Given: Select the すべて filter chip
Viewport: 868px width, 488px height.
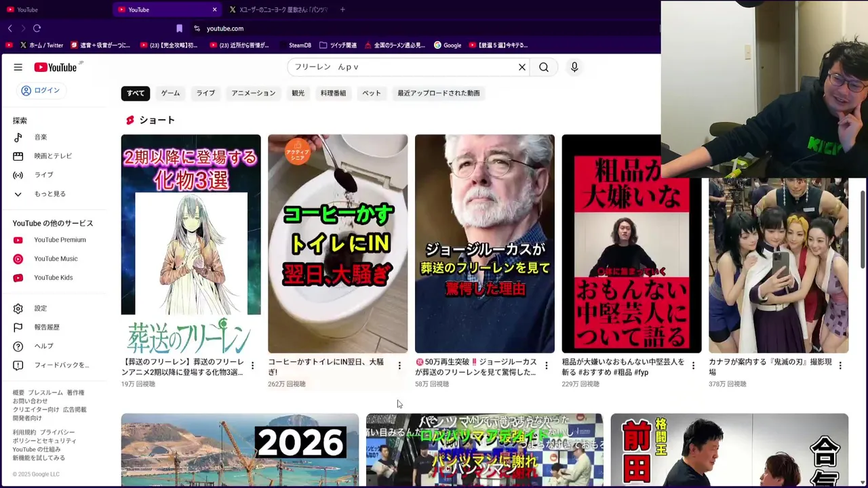Looking at the screenshot, I should tap(136, 93).
